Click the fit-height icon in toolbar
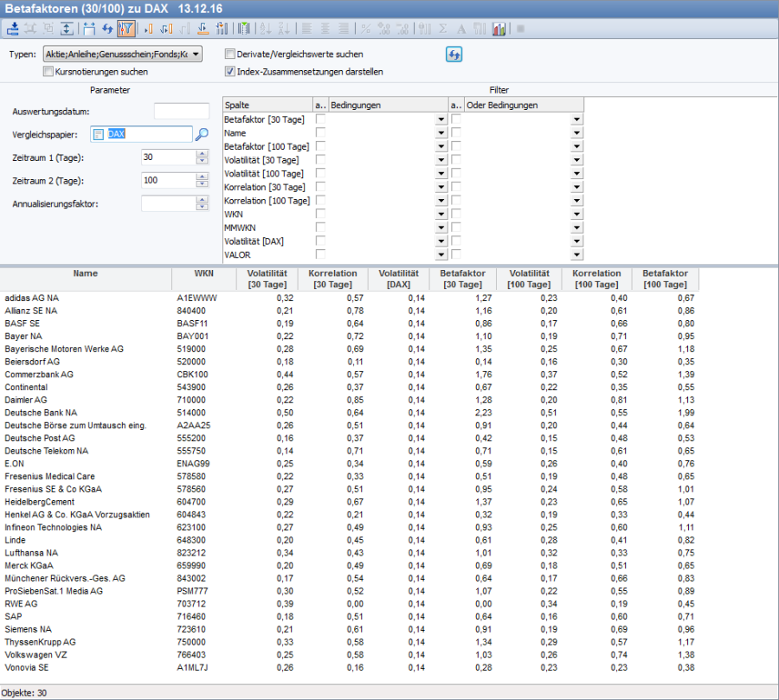779x700 pixels. point(67,29)
